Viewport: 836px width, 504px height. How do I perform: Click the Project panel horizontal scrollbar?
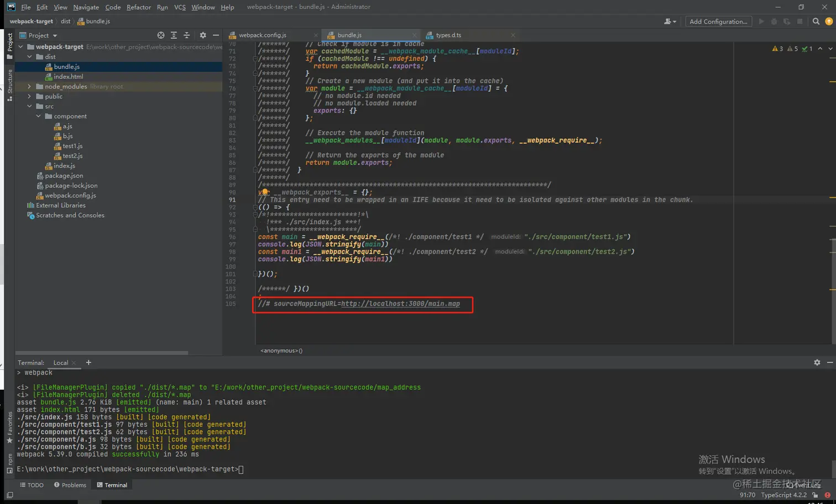click(102, 353)
